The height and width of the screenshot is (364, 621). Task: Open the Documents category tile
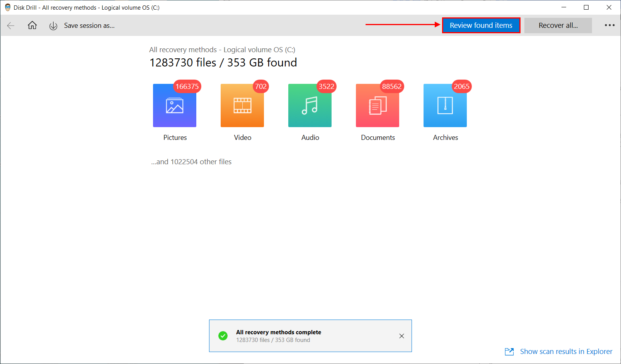pos(378,105)
